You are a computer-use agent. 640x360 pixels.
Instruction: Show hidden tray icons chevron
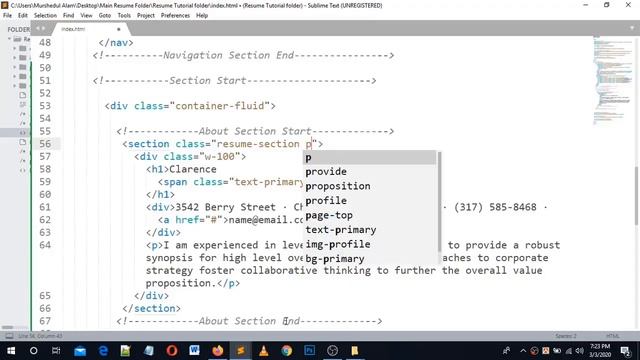[523, 351]
